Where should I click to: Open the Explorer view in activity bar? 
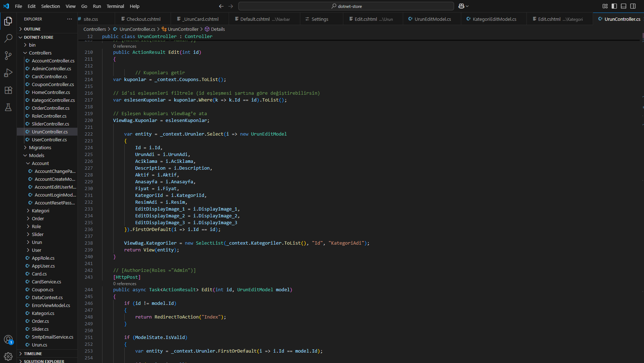coord(8,21)
